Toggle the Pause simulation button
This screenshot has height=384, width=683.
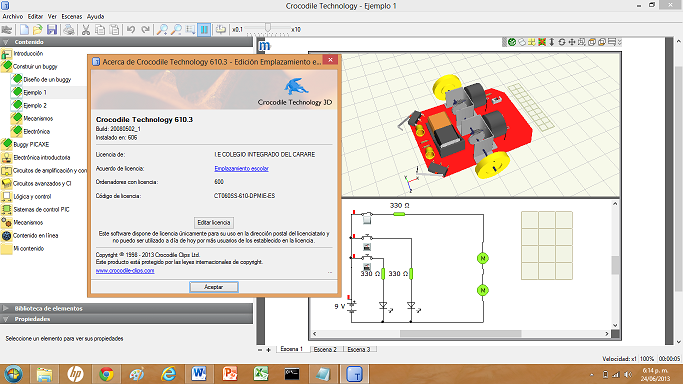(204, 30)
